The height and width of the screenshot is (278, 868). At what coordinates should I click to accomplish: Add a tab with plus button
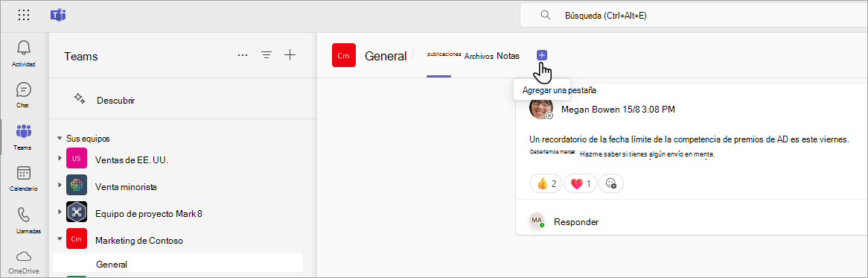542,55
